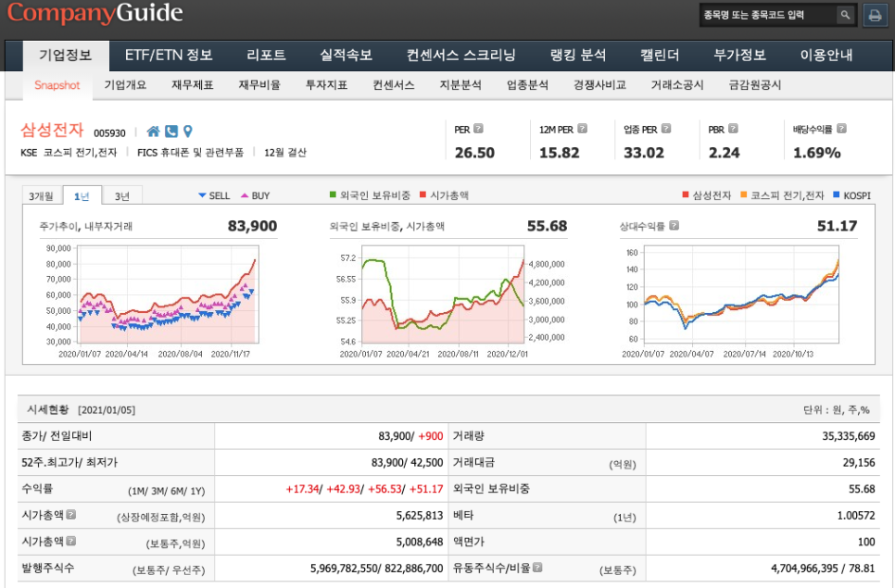Open the 리포트 menu
The image size is (895, 588).
(266, 56)
